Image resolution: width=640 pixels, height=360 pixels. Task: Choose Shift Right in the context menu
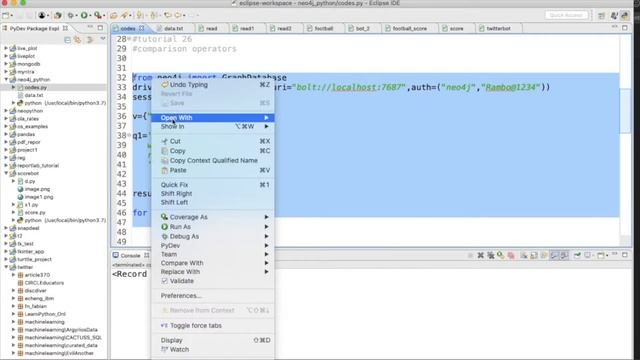pyautogui.click(x=213, y=193)
